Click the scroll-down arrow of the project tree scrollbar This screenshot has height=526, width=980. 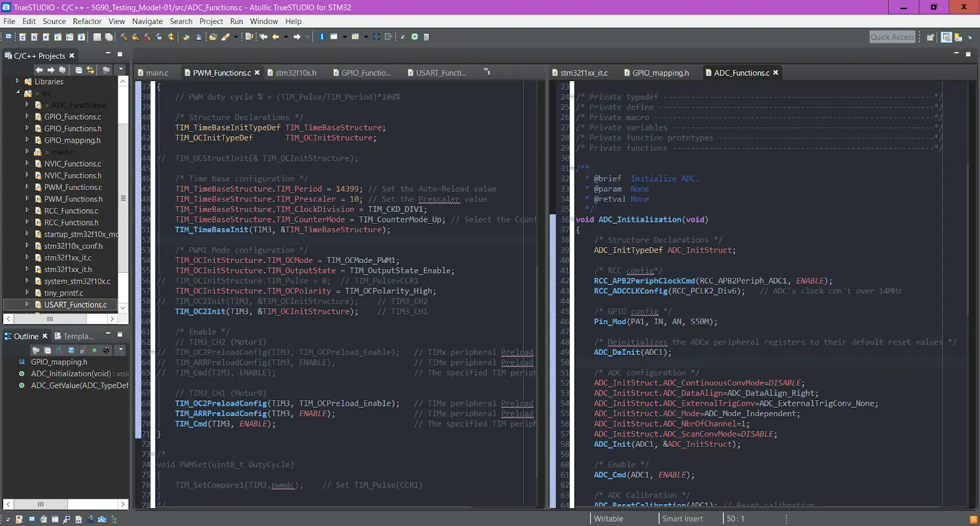click(123, 308)
